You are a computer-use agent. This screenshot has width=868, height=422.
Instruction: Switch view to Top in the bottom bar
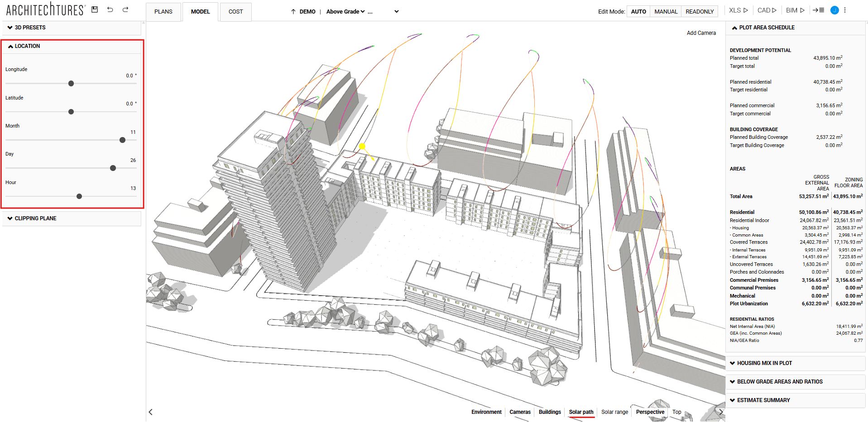click(x=676, y=412)
